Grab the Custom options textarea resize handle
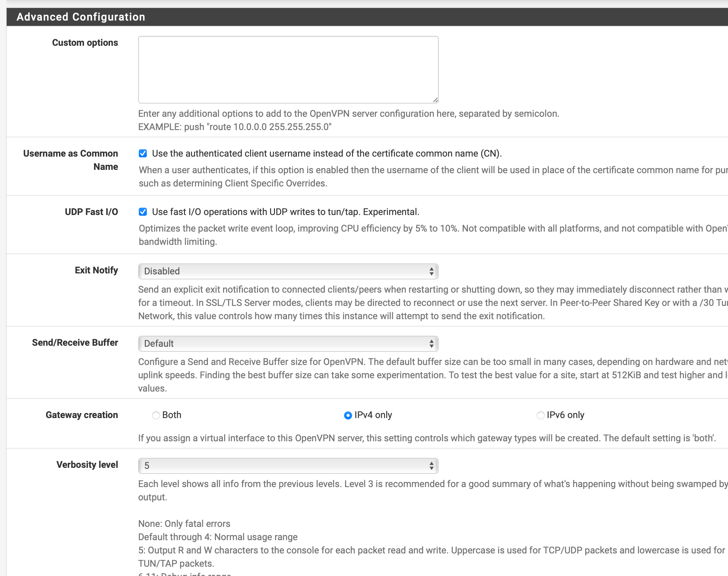Viewport: 728px width, 576px height. pyautogui.click(x=435, y=100)
